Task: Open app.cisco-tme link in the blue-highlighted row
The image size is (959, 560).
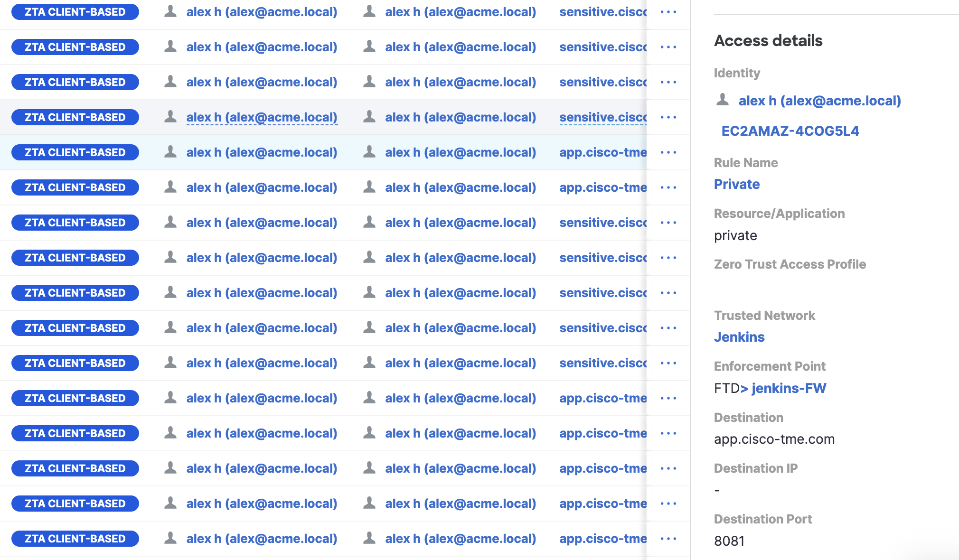Action: tap(602, 152)
